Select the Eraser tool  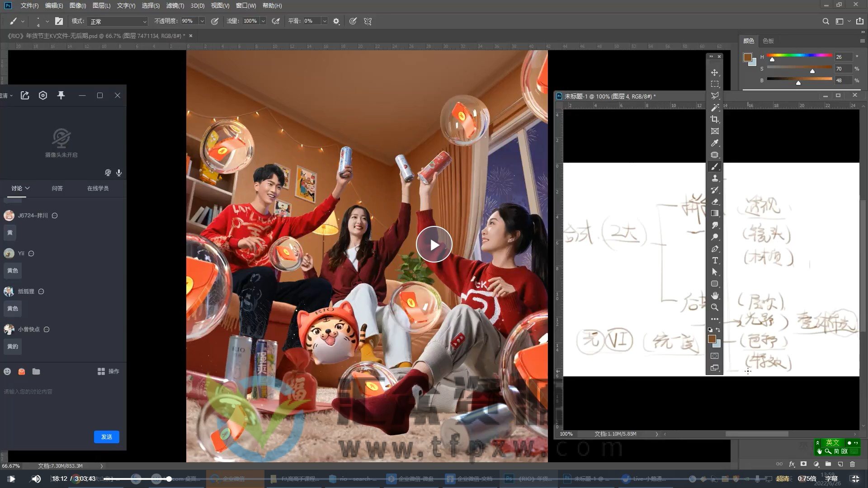tap(714, 202)
